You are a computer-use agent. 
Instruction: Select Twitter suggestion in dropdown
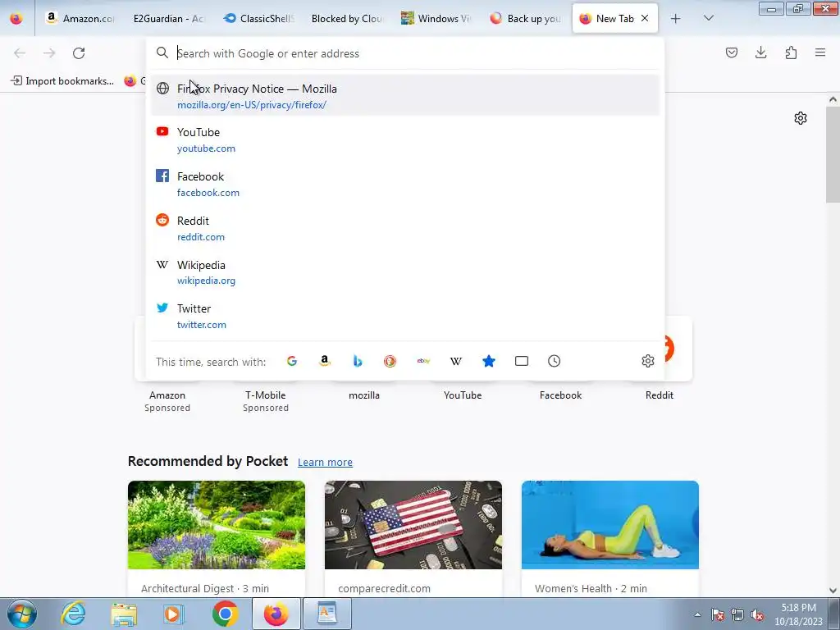click(405, 316)
